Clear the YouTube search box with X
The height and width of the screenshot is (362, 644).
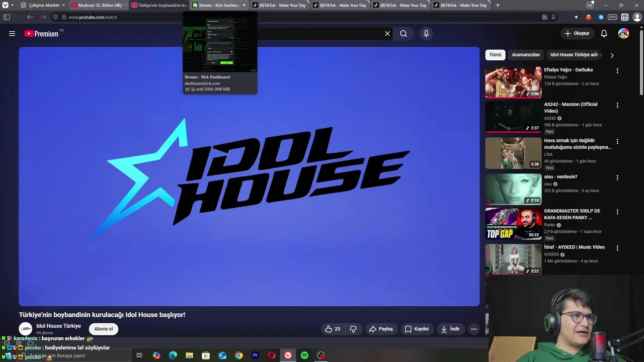pos(387,34)
